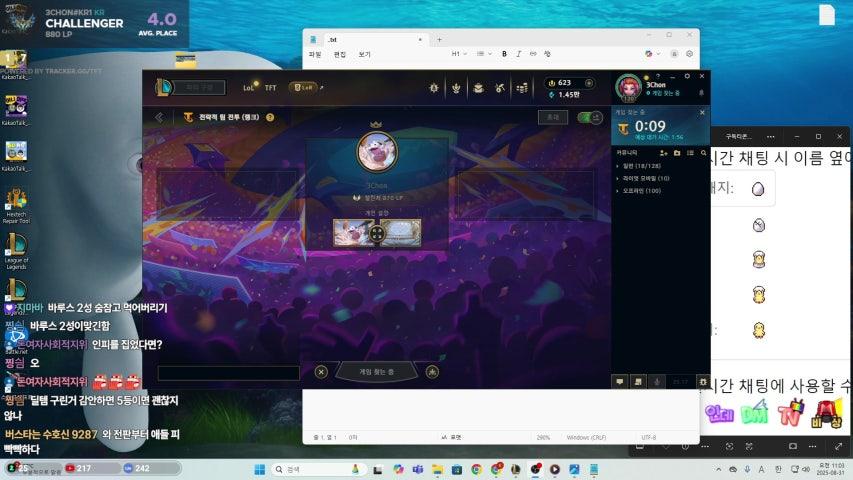Click the lobby chat input field
The width and height of the screenshot is (853, 480).
228,373
